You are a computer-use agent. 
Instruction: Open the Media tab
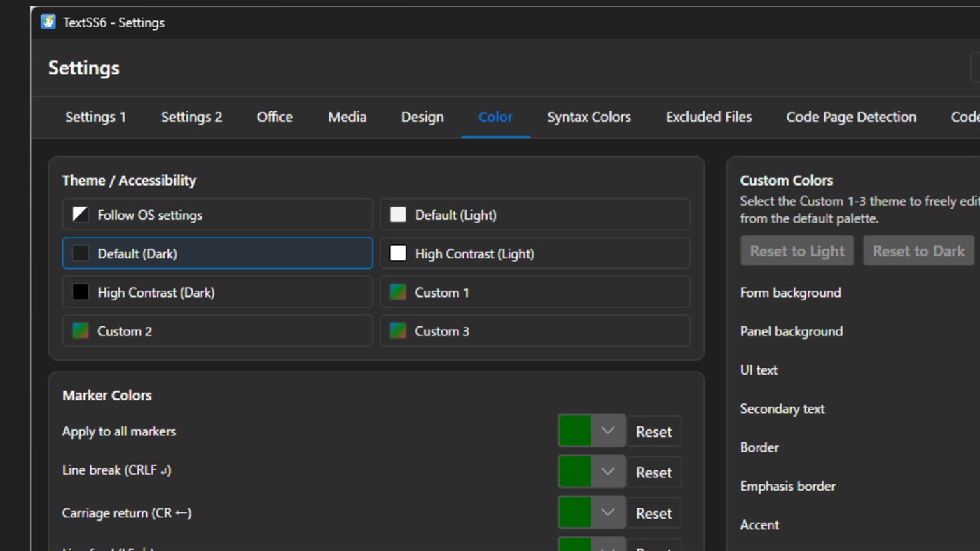347,117
